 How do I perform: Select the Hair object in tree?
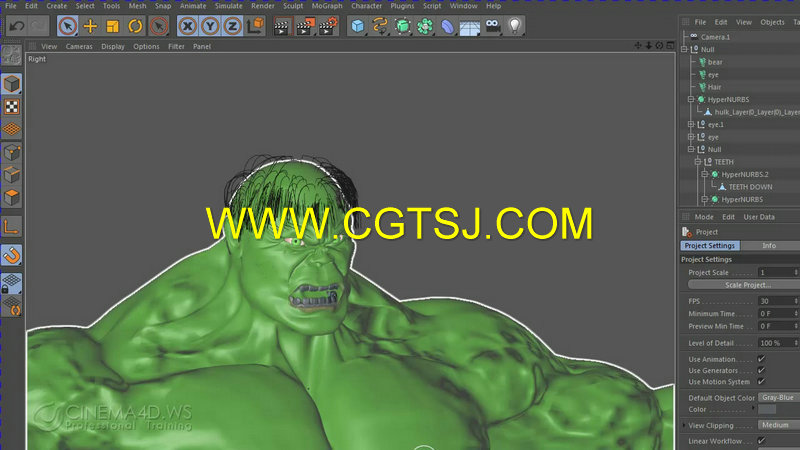point(714,87)
